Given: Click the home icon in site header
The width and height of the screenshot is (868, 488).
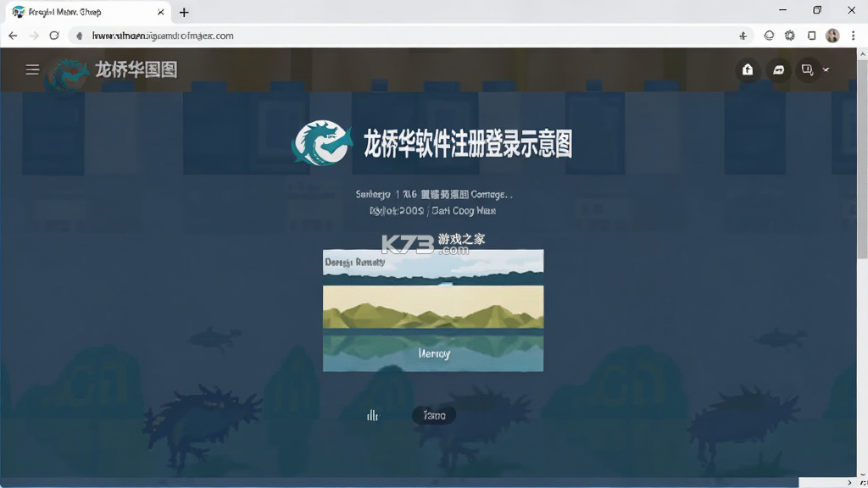Looking at the screenshot, I should [x=748, y=69].
